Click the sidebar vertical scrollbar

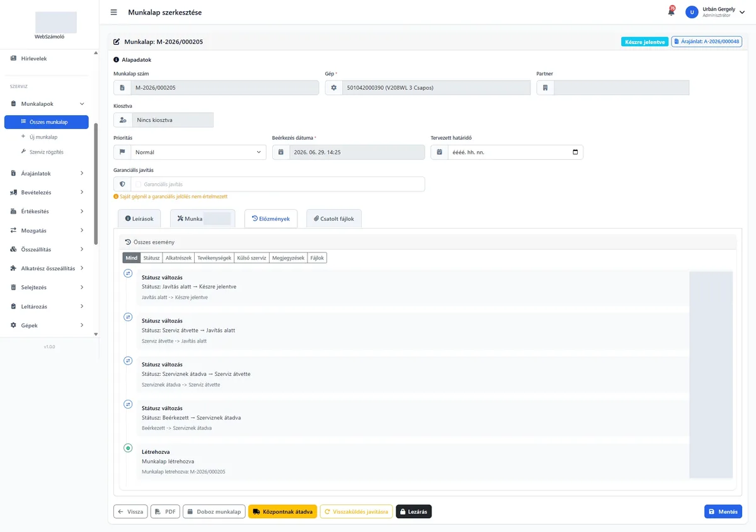[96, 183]
